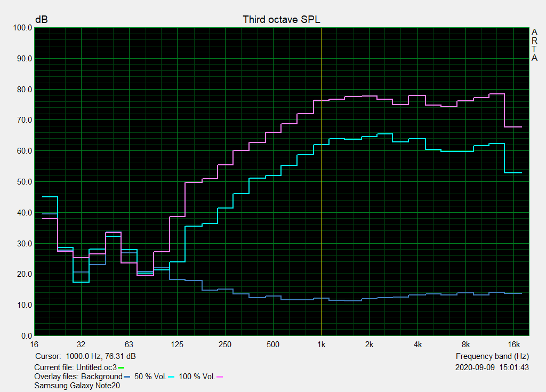Click the Current file: Untitled.oc3 text
The image size is (546, 392).
pos(75,367)
